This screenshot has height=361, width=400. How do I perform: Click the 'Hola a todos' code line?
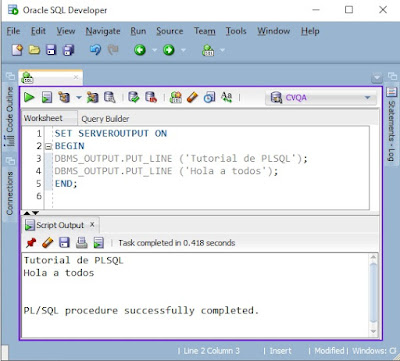166,171
